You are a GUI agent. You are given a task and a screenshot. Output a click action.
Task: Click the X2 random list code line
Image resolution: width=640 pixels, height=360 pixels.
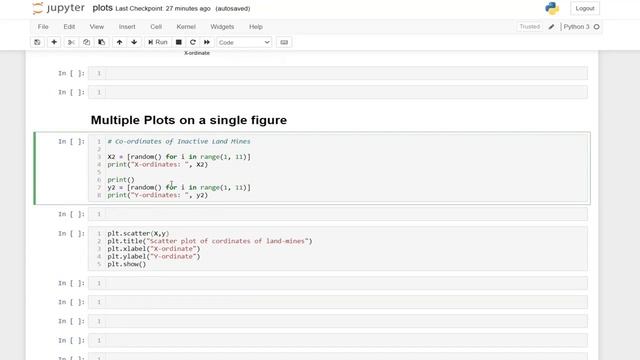pos(179,157)
